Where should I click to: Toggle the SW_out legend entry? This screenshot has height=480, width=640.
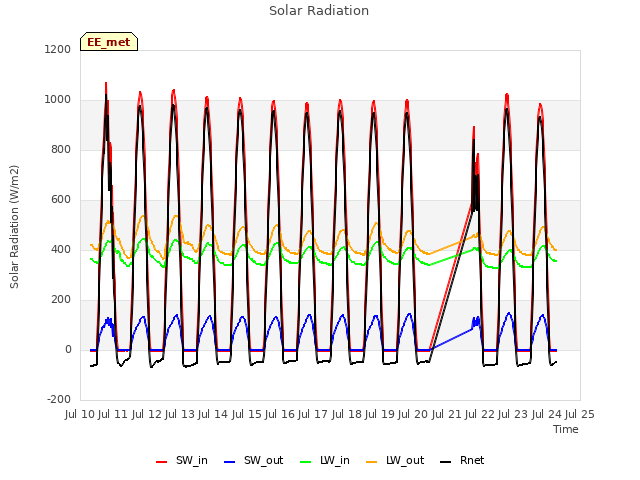(x=253, y=461)
